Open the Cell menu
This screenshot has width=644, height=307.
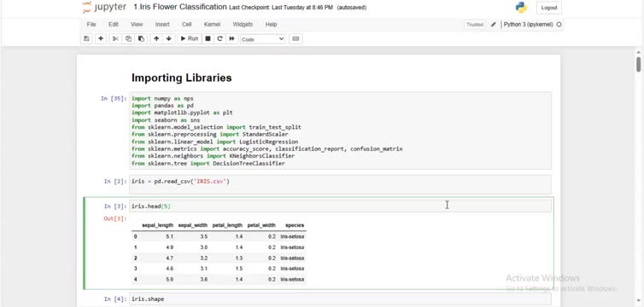(186, 25)
